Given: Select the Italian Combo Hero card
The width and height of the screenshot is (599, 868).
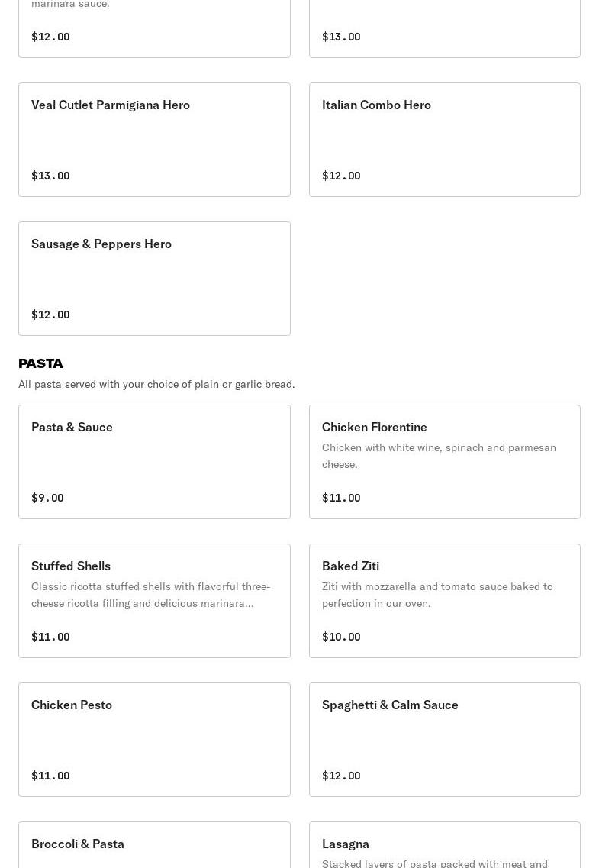Looking at the screenshot, I should (445, 140).
